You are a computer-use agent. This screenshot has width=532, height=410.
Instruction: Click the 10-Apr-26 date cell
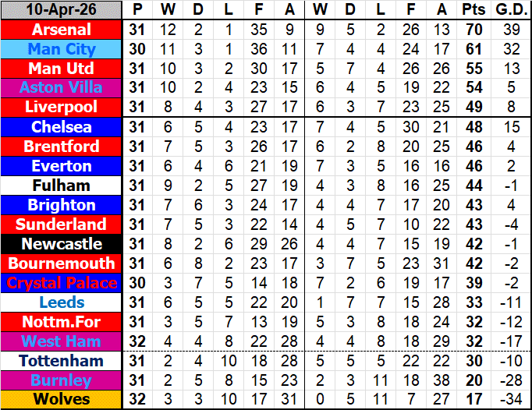[62, 10]
